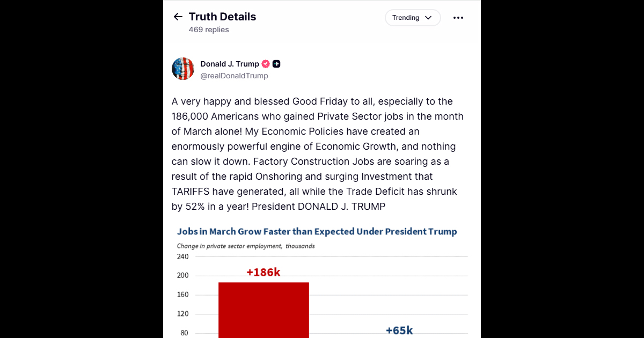This screenshot has width=644, height=338.
Task: Click the Truth Details heading
Action: (x=222, y=17)
